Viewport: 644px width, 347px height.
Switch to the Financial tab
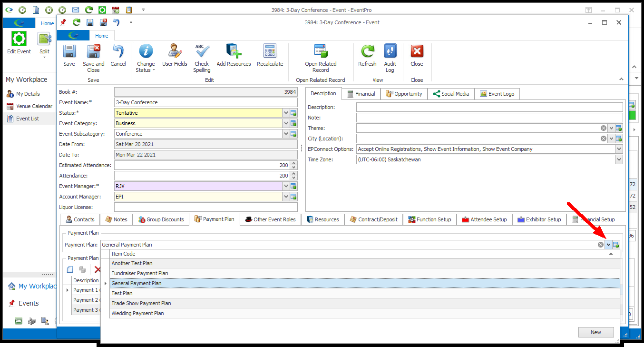[x=361, y=94]
